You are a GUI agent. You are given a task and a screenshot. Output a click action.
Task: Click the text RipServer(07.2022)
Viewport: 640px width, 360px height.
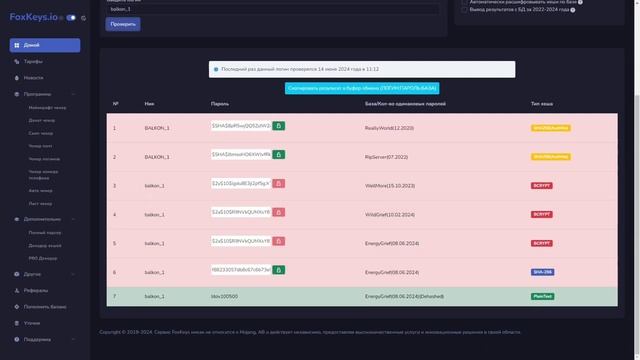tap(386, 157)
